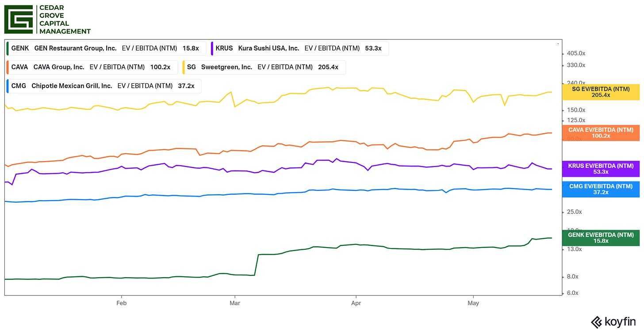Click the purple color bar beside KRUS
The image size is (644, 333).
click(x=212, y=48)
